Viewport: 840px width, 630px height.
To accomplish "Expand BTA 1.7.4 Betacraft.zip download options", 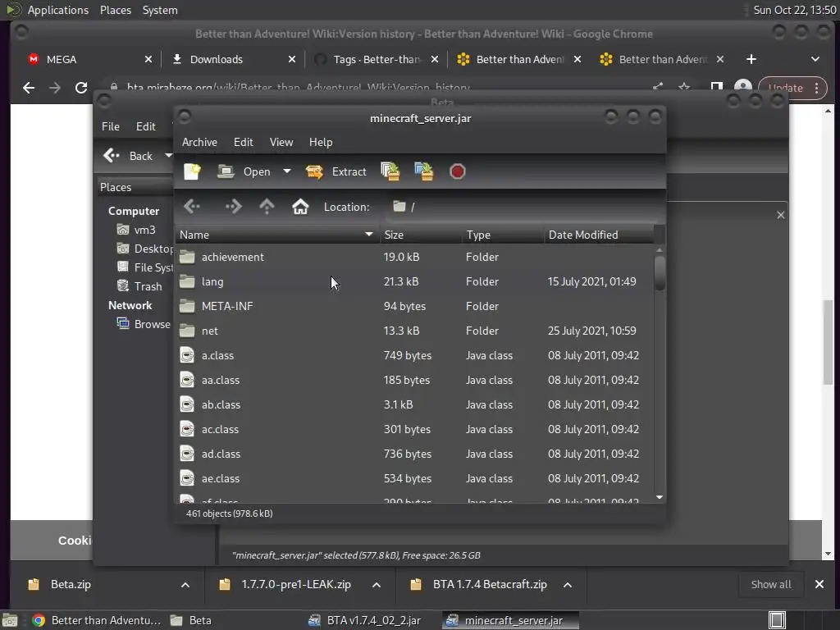I will 568,585.
